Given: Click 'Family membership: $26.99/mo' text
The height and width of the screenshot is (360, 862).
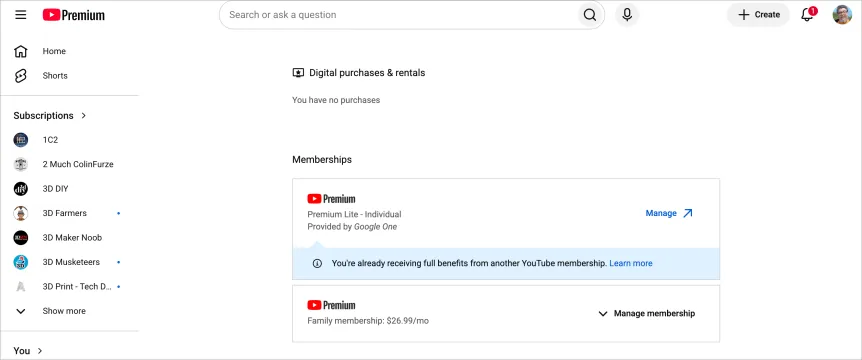Looking at the screenshot, I should click(x=368, y=321).
